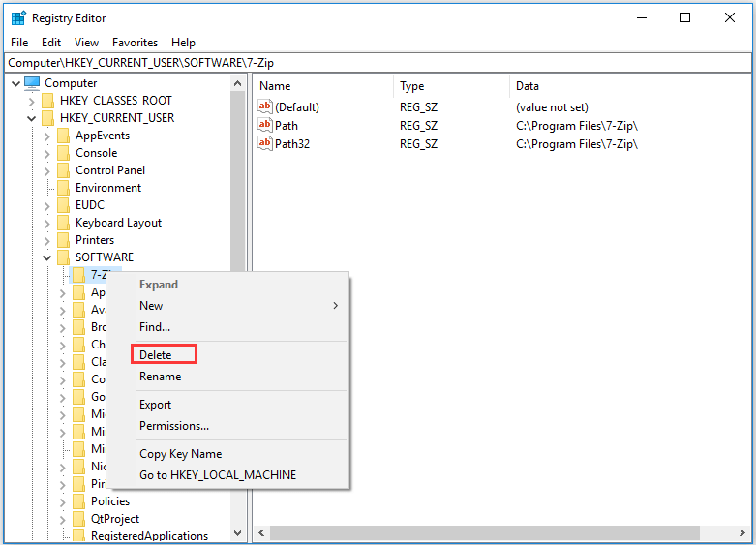Viewport: 756px width, 545px height.
Task: Choose New in the context menu
Action: click(239, 306)
